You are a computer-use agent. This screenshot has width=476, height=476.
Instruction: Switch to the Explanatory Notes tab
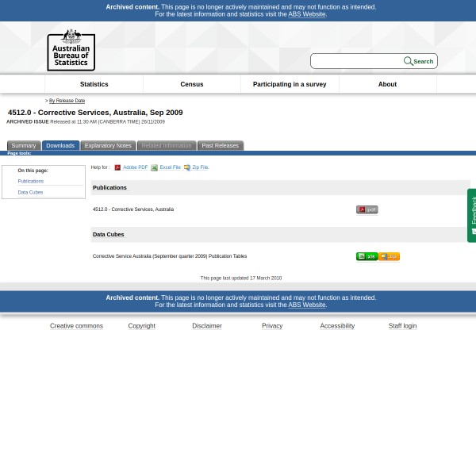point(108,145)
